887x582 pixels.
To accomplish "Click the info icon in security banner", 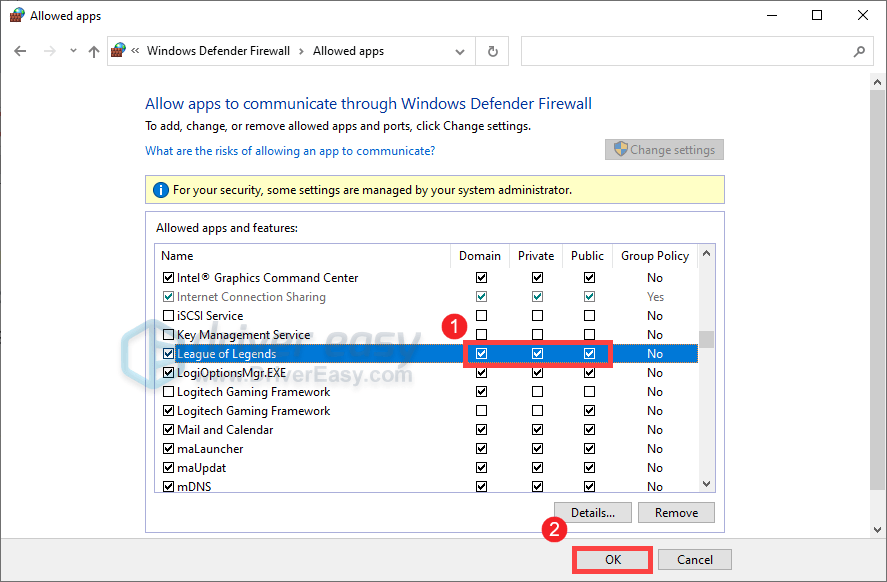I will point(161,190).
